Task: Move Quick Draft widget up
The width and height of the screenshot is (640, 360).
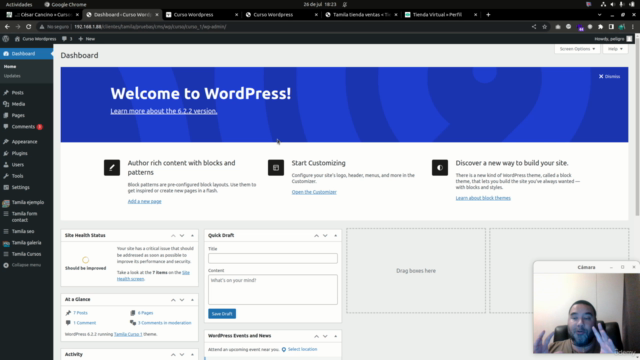Action: [316, 236]
